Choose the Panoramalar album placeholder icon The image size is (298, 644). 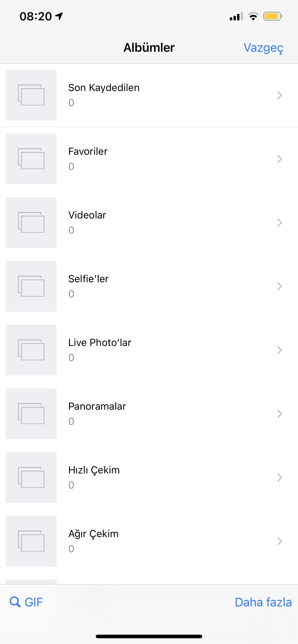coord(31,414)
